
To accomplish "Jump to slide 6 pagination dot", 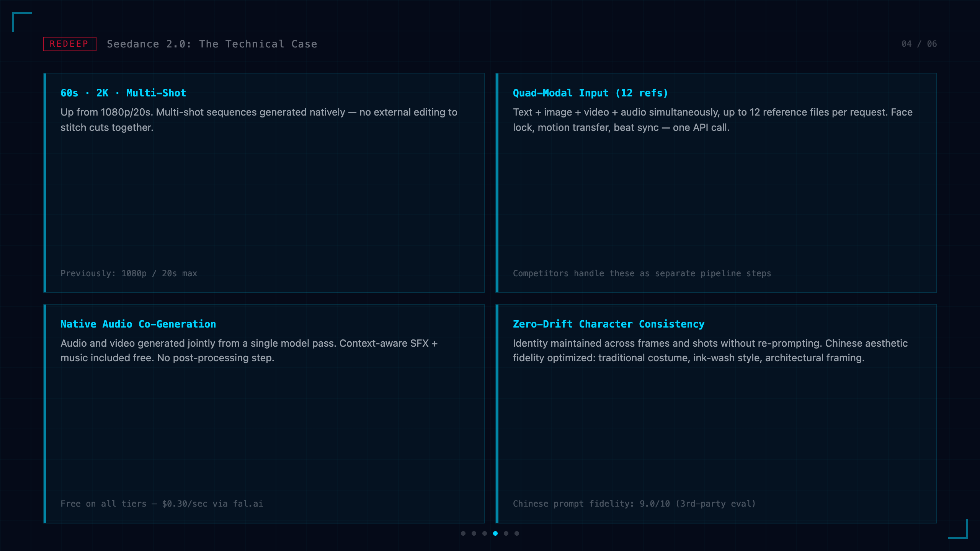I will pos(517,533).
